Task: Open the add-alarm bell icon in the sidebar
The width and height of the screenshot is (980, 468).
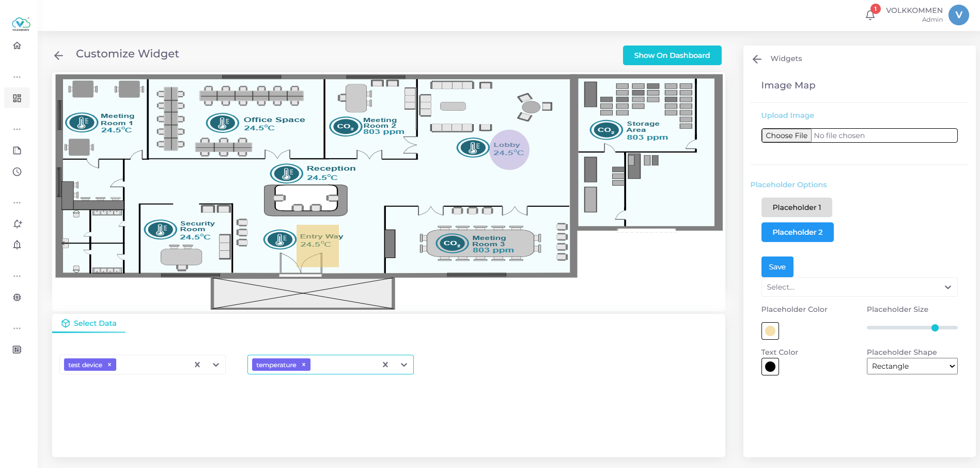Action: (17, 223)
